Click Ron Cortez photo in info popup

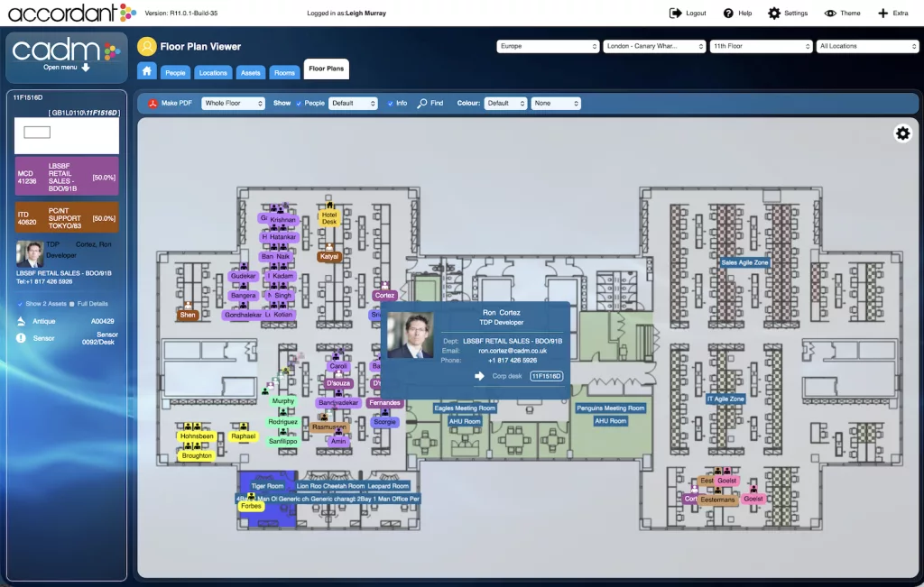point(411,335)
